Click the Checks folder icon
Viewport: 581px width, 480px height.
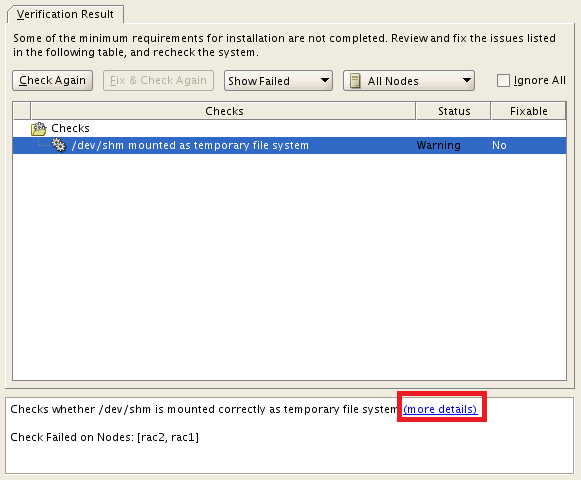39,129
